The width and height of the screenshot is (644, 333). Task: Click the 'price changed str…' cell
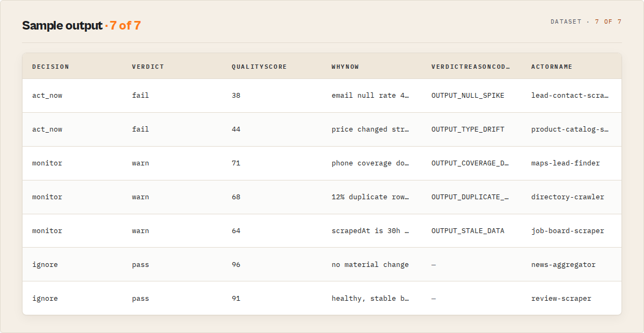click(x=371, y=129)
